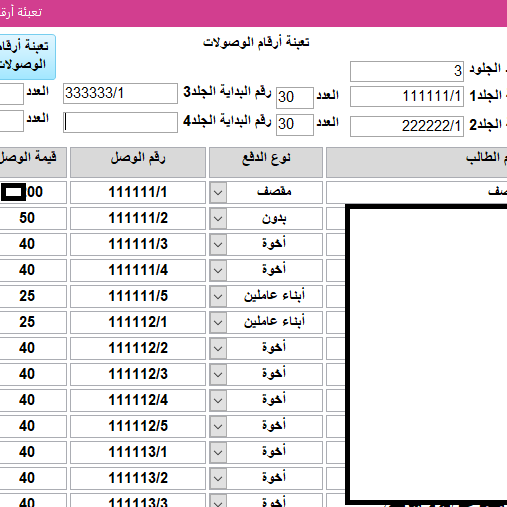Screen dimensions: 507x507
Task: Click the empty الجلد4 start number field
Action: (120, 122)
